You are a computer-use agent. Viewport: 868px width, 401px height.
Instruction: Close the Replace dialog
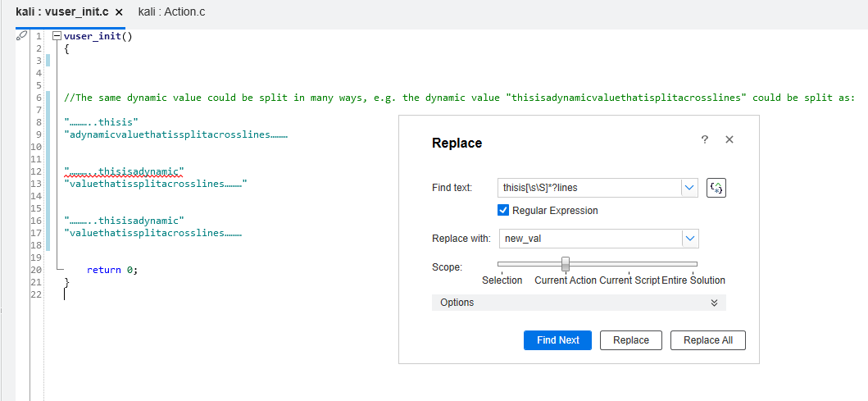point(729,139)
